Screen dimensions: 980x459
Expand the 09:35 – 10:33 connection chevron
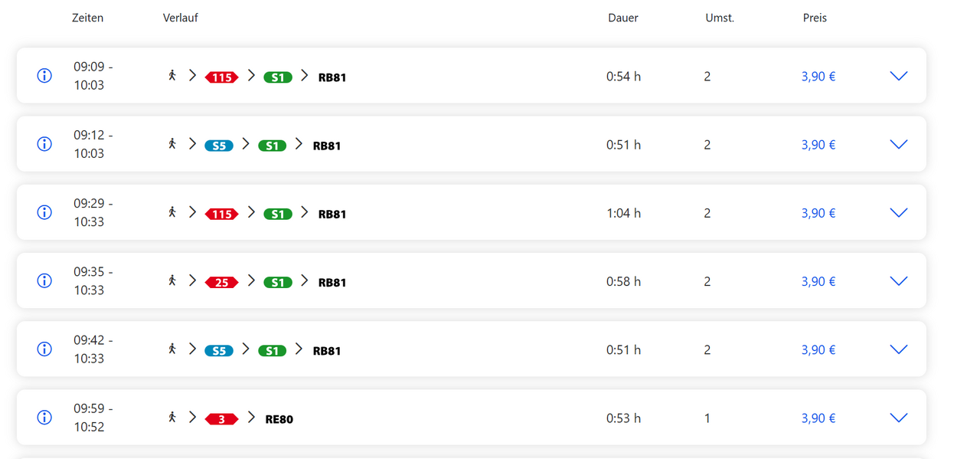click(x=899, y=280)
